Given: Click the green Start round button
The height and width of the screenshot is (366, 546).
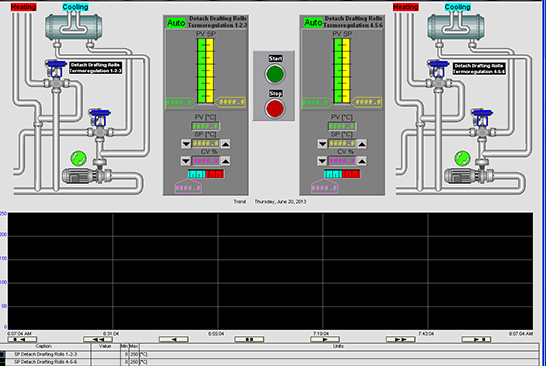Looking at the screenshot, I should (275, 74).
